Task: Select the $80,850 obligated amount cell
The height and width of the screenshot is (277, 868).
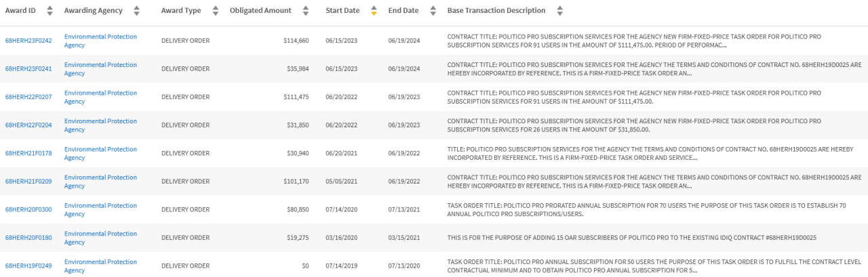Action: coord(298,209)
